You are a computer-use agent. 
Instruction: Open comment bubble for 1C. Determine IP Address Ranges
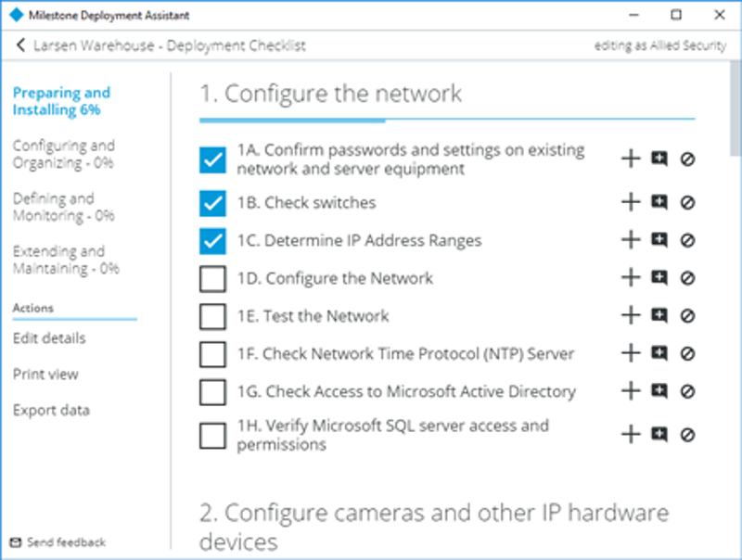(x=659, y=240)
